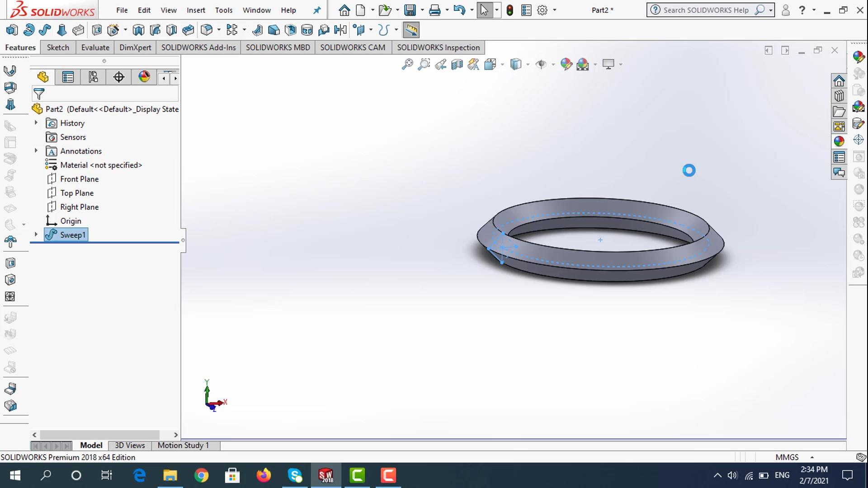Click the Zoom to Fit icon
The width and height of the screenshot is (868, 488).
click(407, 64)
